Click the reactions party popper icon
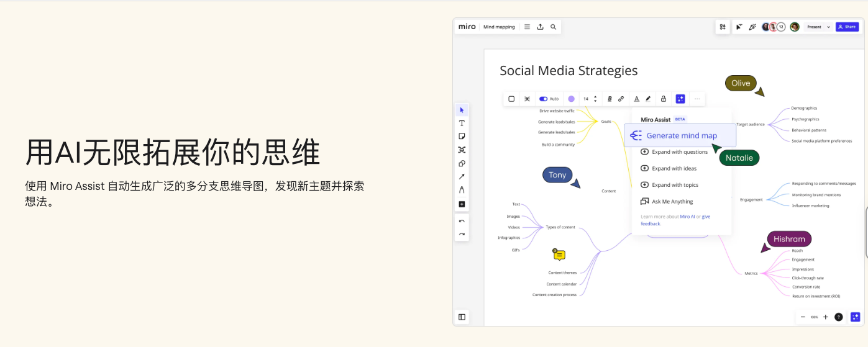The height and width of the screenshot is (347, 868). coord(752,27)
